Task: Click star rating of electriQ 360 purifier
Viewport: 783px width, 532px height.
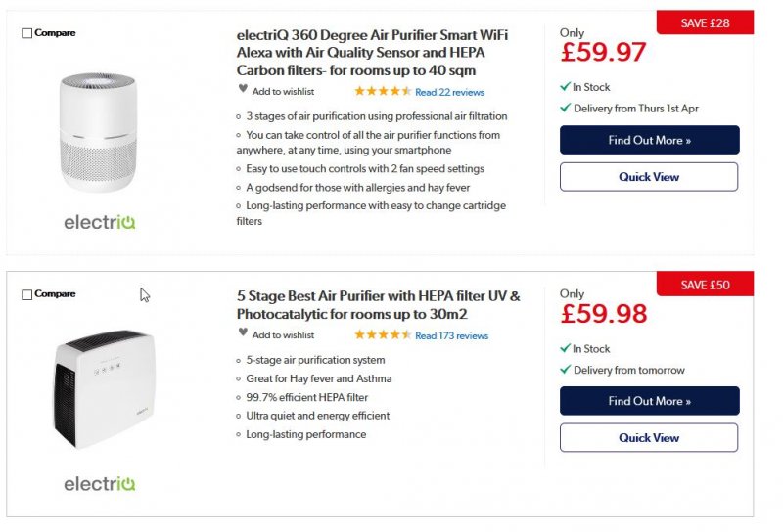Action: [382, 91]
